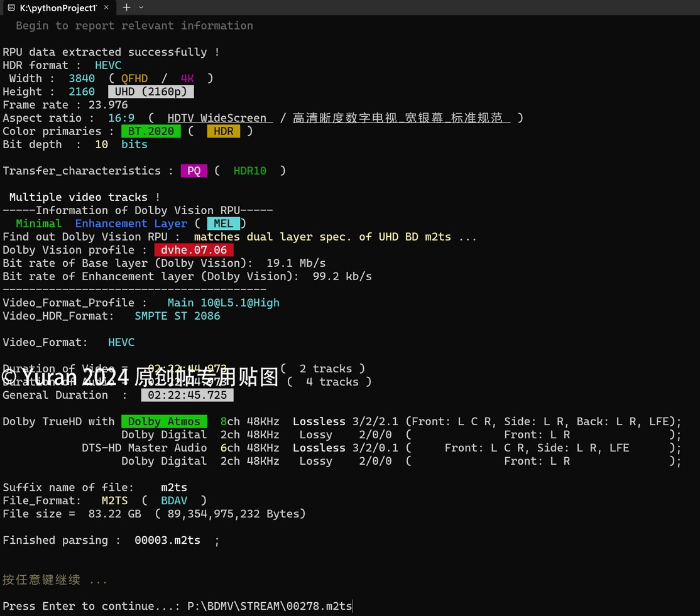Viewport: 700px width, 616px height.
Task: Click the yellow M2TS file format
Action: [114, 500]
